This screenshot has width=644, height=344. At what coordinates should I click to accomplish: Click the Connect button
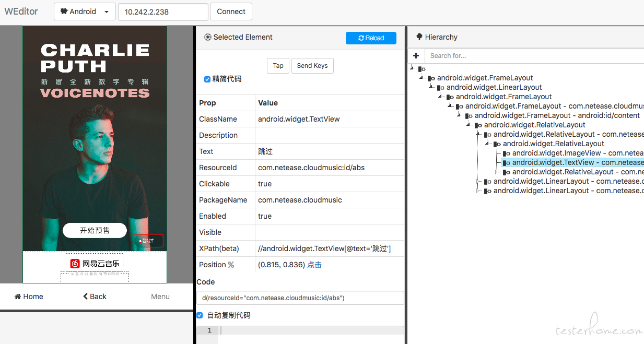[231, 11]
